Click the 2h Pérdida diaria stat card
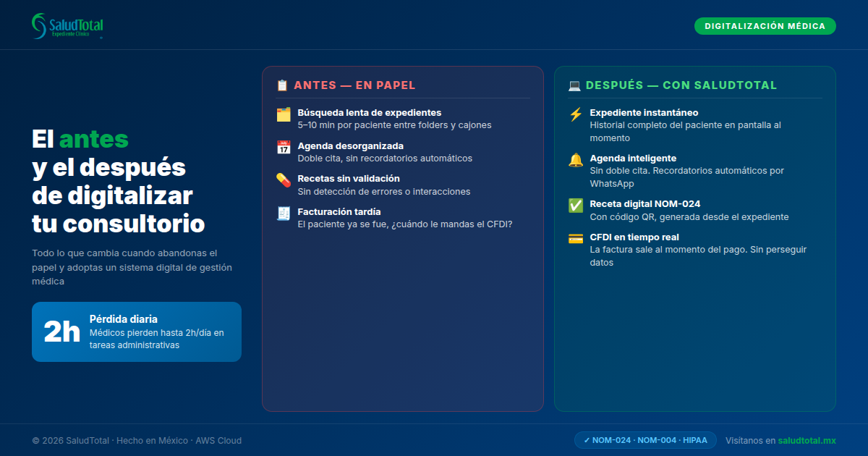Image resolution: width=868 pixels, height=456 pixels. pyautogui.click(x=136, y=332)
